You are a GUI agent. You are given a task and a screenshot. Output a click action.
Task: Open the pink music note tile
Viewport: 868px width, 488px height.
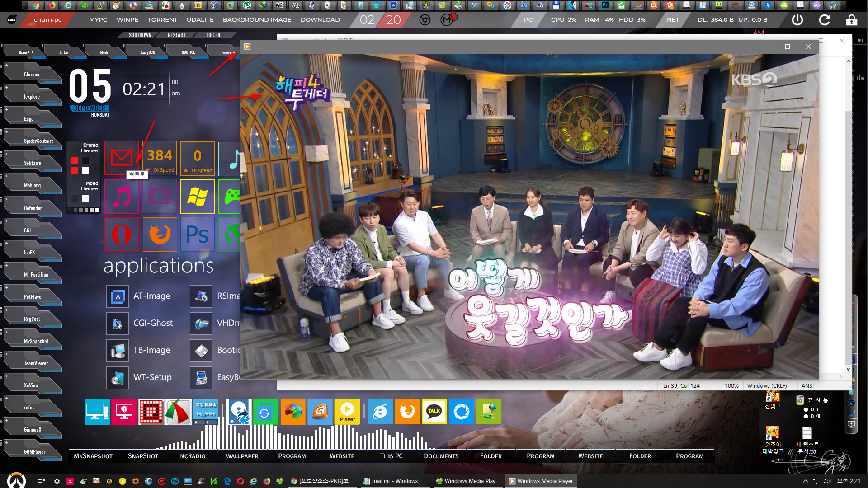point(122,197)
